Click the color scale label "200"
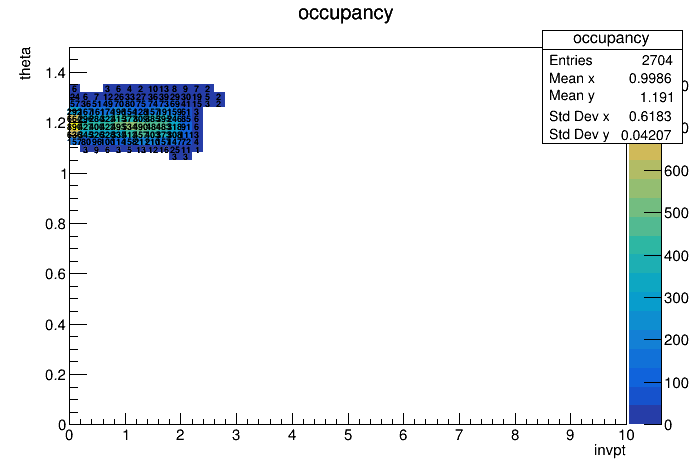This screenshot has width=696, height=472. [x=676, y=340]
